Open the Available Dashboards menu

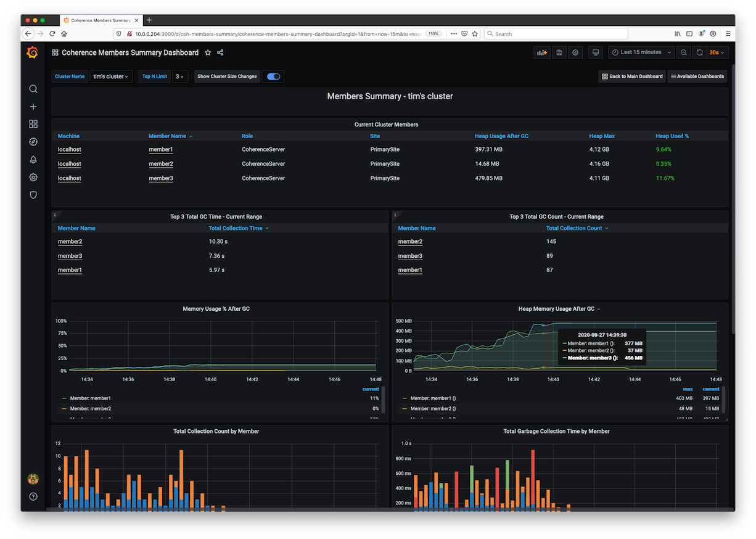point(697,76)
